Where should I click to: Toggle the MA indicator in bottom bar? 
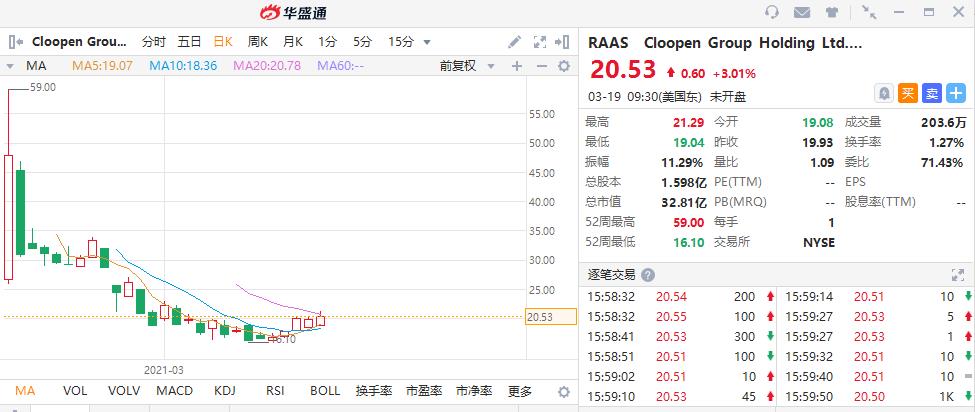[x=25, y=391]
